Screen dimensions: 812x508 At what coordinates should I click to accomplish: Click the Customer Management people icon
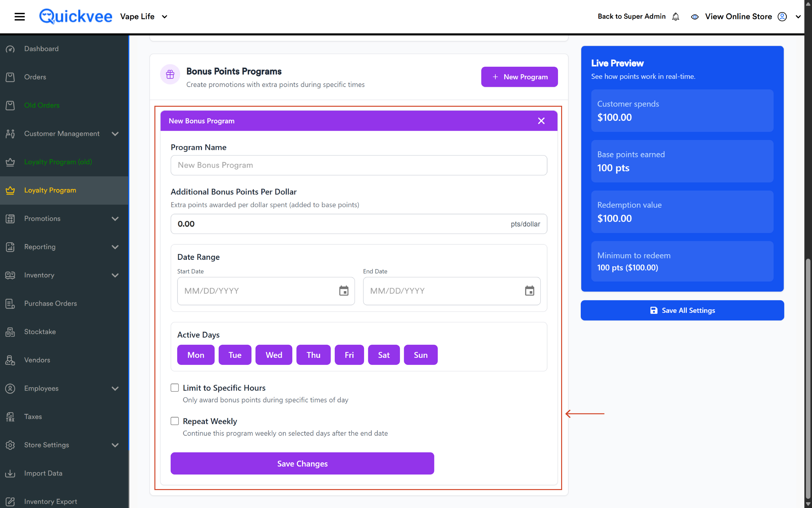click(10, 134)
